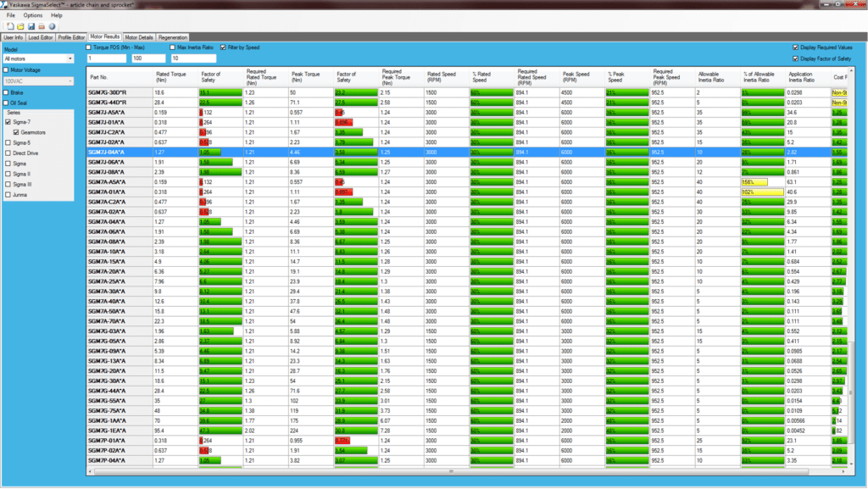This screenshot has width=868, height=489.
Task: Click the New file toolbar icon
Action: pos(10,26)
